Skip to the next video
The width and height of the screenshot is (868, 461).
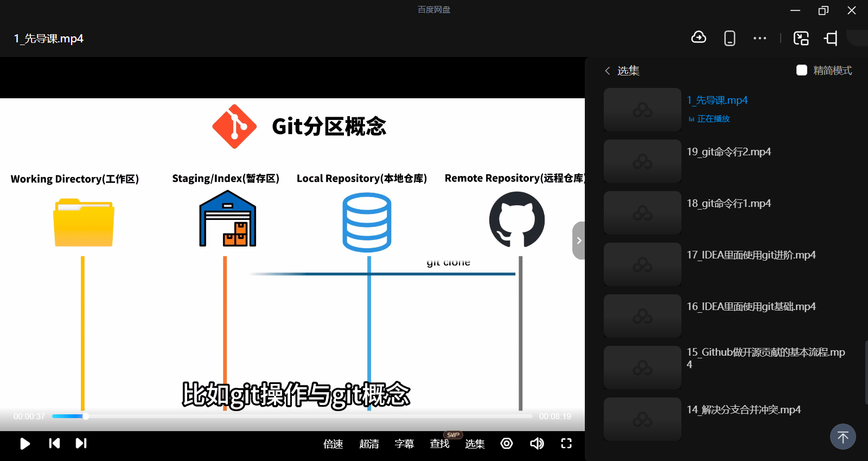pyautogui.click(x=81, y=444)
